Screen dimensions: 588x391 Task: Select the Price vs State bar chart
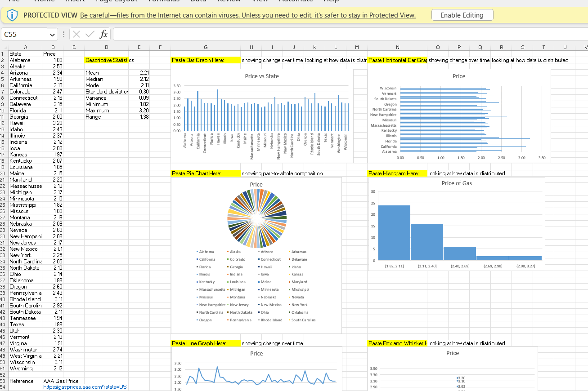(x=262, y=116)
